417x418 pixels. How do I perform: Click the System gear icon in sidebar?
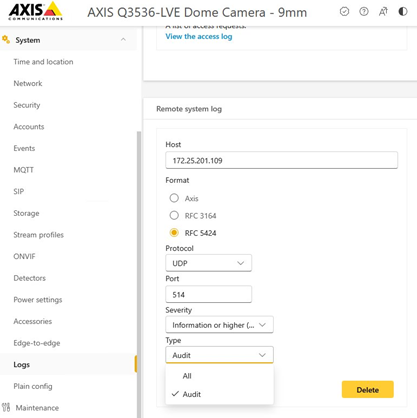[x=6, y=40]
